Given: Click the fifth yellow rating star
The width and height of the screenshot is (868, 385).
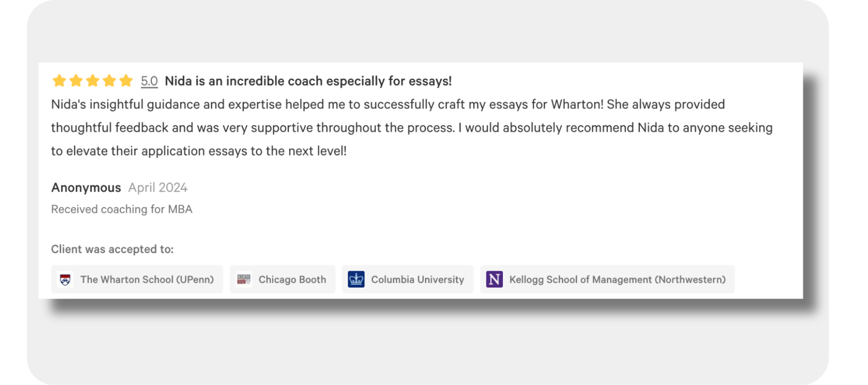Looking at the screenshot, I should pyautogui.click(x=126, y=81).
